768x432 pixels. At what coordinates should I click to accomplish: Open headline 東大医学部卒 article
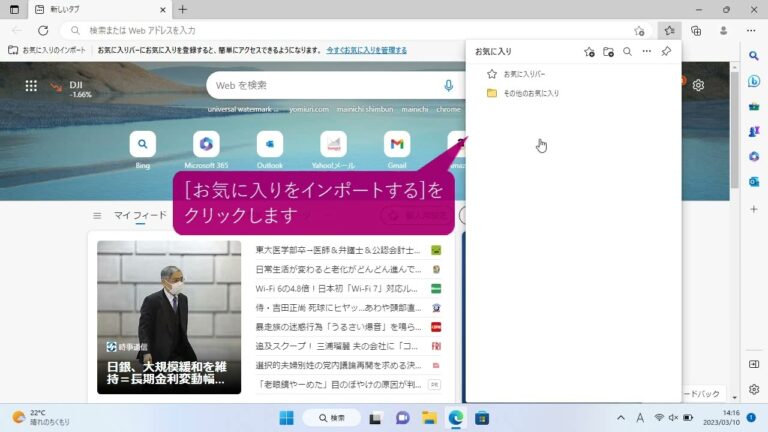338,250
